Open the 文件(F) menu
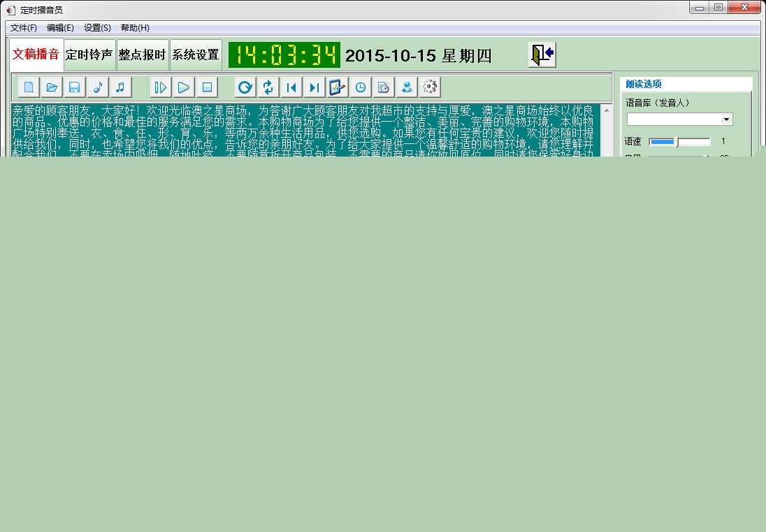766x532 pixels. pos(24,28)
